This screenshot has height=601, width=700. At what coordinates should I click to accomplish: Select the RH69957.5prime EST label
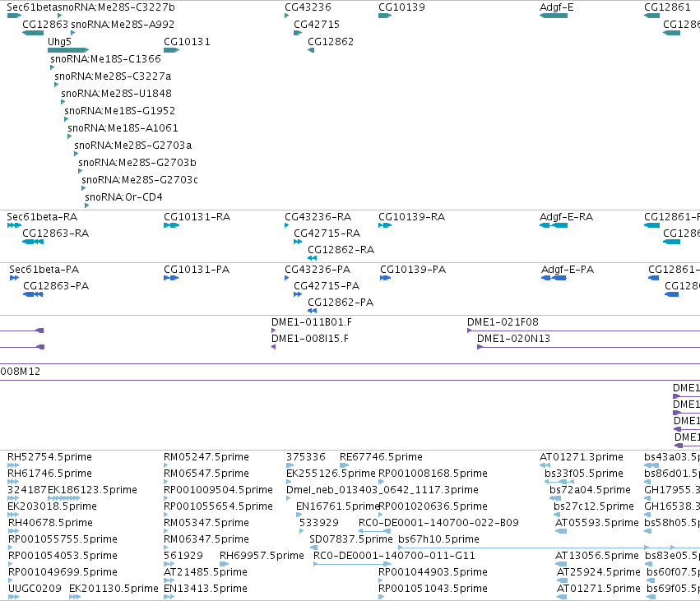pyautogui.click(x=262, y=556)
